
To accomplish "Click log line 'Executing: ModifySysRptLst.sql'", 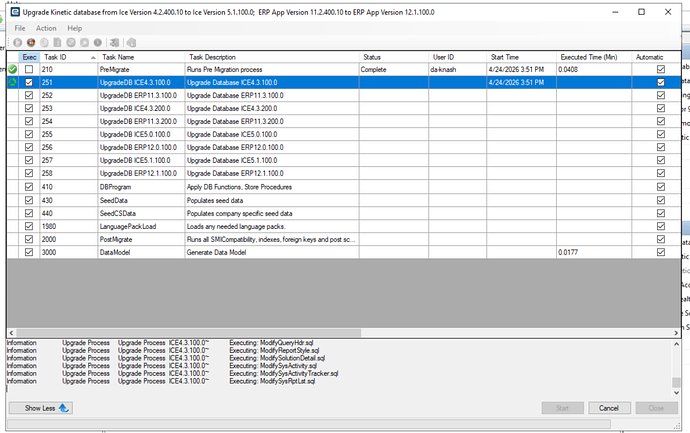I will click(272, 381).
